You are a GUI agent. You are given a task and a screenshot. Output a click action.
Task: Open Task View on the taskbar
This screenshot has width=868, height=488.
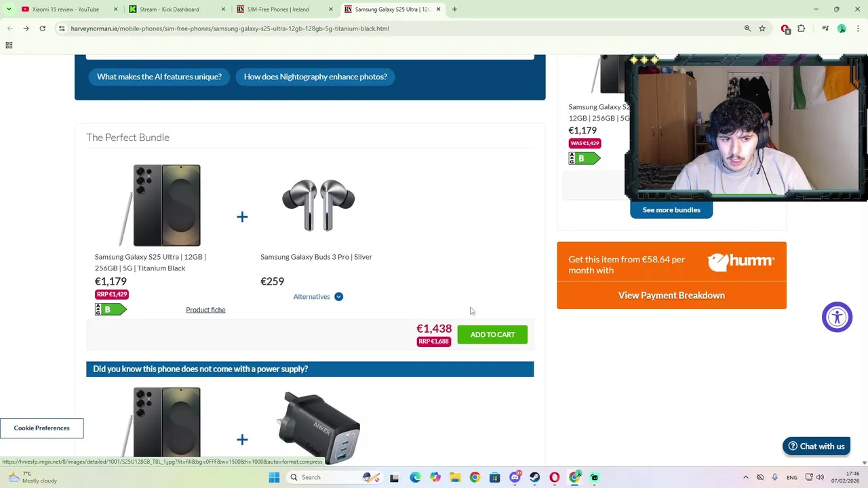(x=394, y=477)
